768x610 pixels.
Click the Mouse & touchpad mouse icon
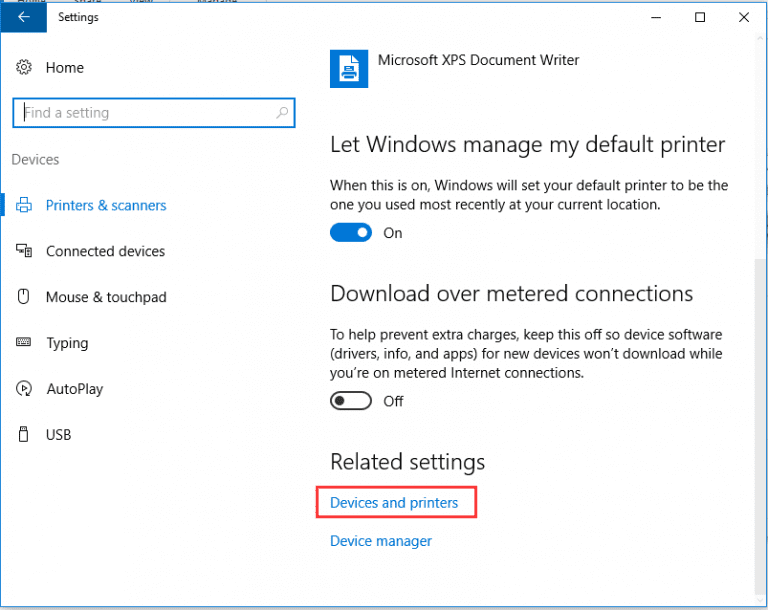tap(24, 296)
